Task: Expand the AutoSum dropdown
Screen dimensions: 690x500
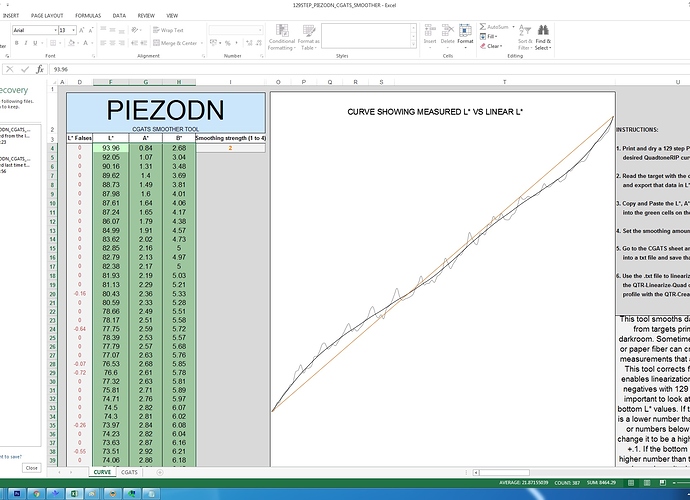Action: point(511,27)
